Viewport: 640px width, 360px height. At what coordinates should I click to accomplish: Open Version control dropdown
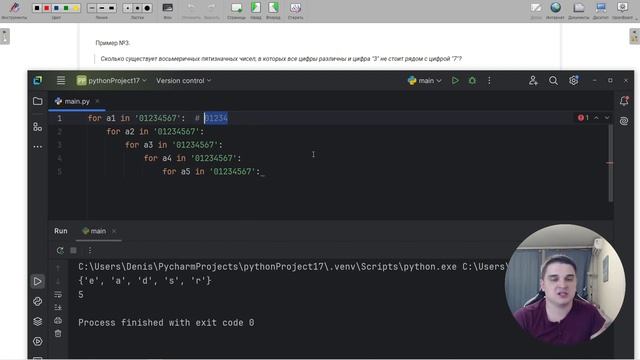click(183, 80)
